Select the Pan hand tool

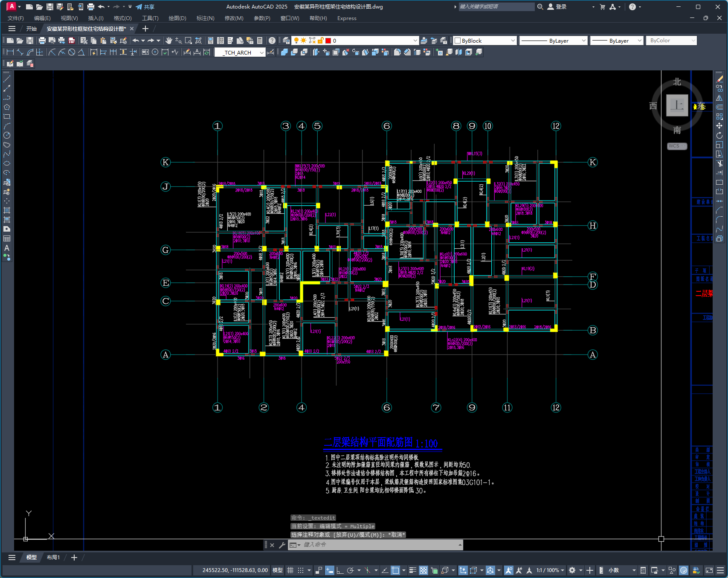click(x=169, y=41)
